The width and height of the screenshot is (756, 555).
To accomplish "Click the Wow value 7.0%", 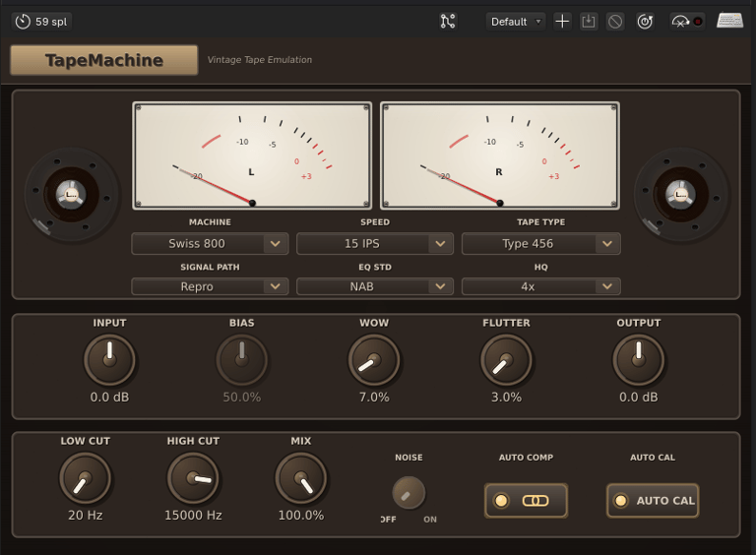I will click(374, 397).
